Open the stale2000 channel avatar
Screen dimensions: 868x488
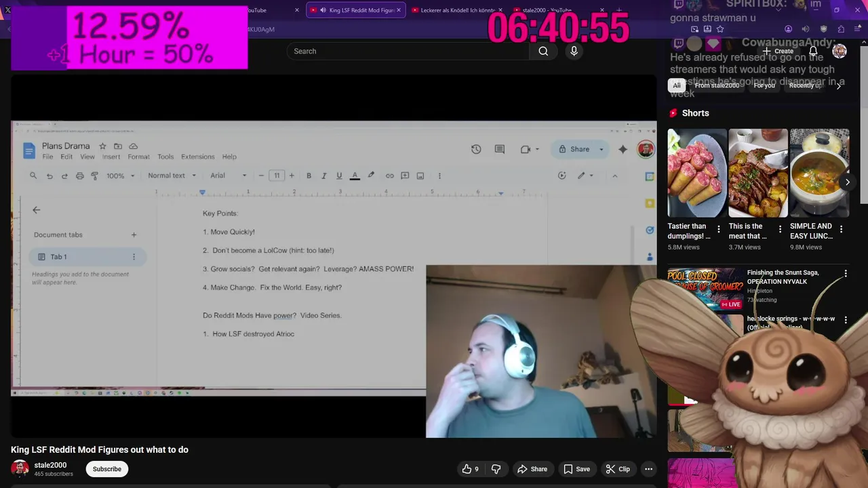(x=20, y=468)
